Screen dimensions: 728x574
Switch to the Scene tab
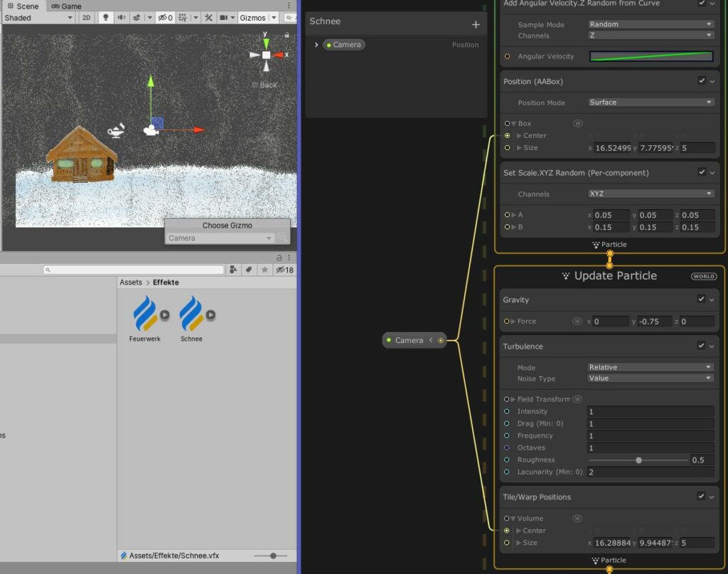click(23, 6)
